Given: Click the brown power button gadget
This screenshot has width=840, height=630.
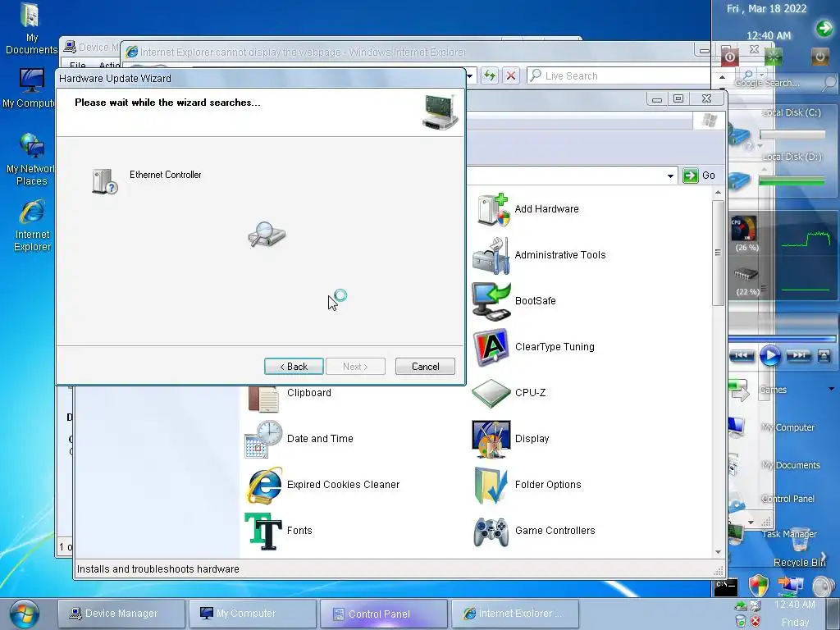Looking at the screenshot, I should pos(819,57).
